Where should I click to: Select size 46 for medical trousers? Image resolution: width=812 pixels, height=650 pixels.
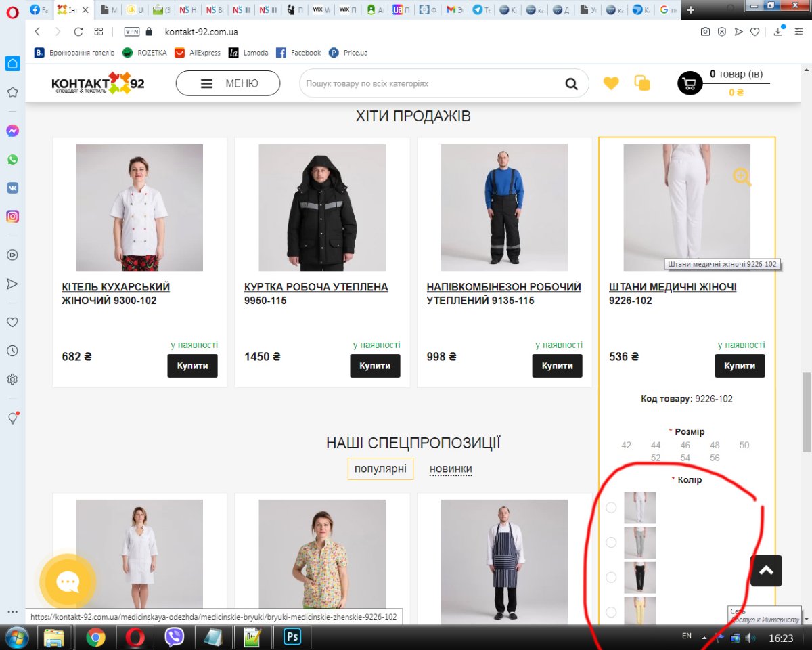[x=685, y=446]
